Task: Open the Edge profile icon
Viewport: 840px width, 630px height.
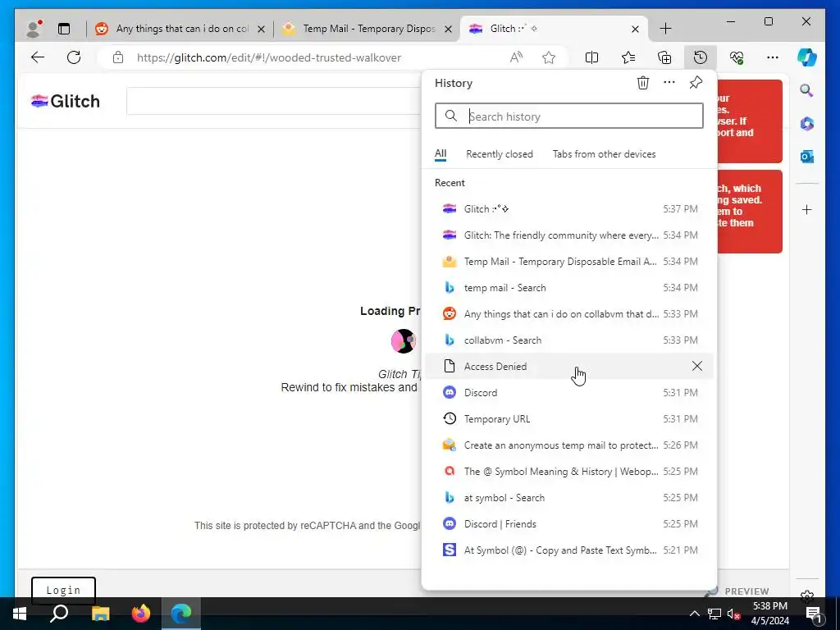Action: click(x=34, y=29)
